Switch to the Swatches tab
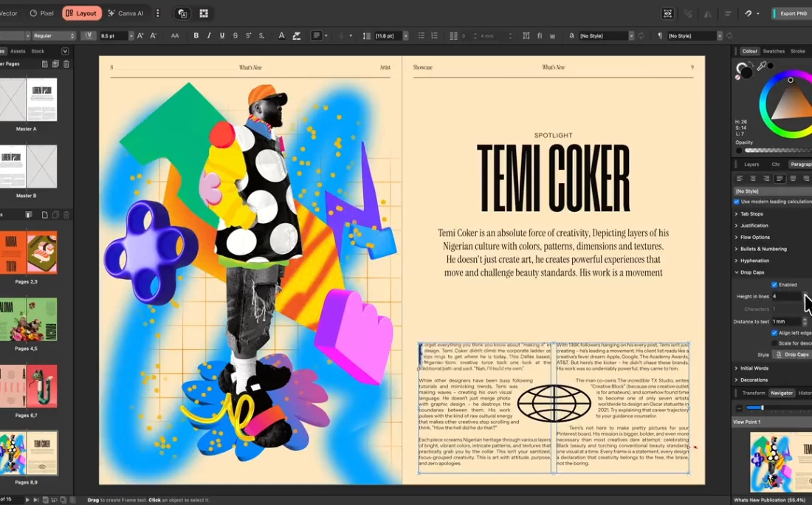Viewport: 812px width, 505px height. tap(774, 51)
